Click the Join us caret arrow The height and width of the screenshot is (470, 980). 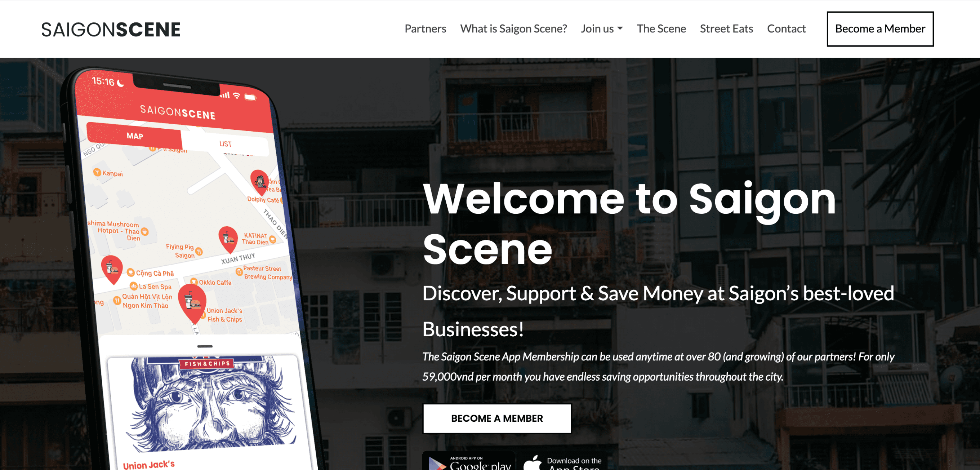(620, 28)
